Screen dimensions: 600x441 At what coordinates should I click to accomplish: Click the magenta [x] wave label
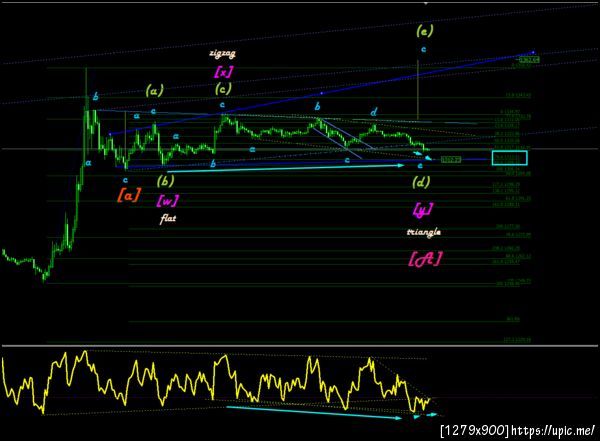223,71
